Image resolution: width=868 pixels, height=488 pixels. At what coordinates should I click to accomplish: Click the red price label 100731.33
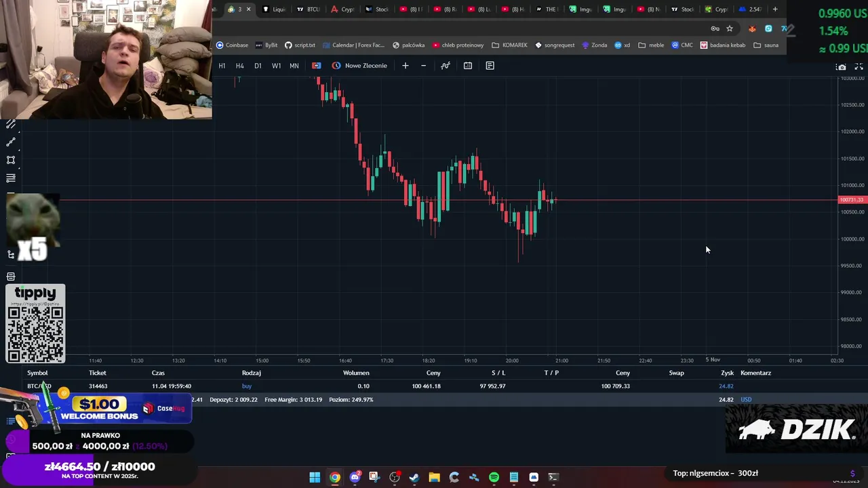click(852, 200)
